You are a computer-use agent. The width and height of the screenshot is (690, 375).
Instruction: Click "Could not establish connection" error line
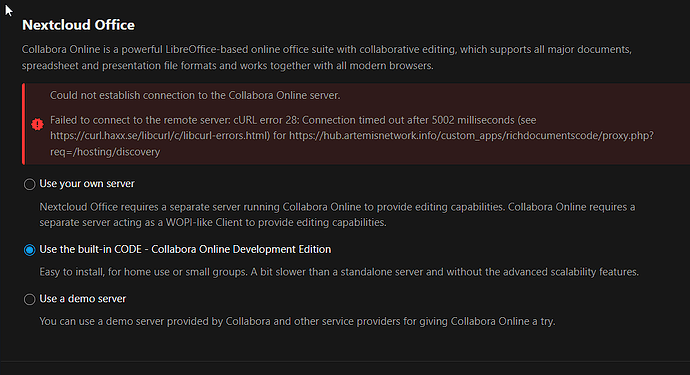(x=195, y=95)
